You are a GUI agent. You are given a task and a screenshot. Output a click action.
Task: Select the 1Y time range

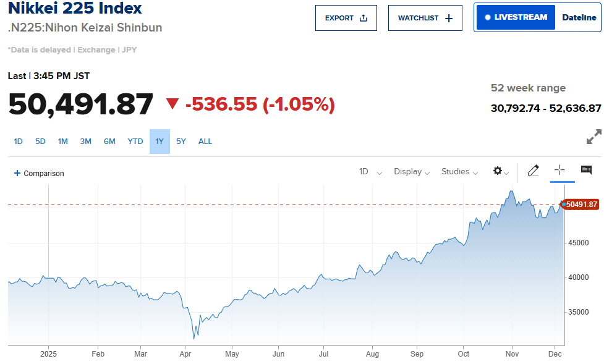pyautogui.click(x=160, y=142)
